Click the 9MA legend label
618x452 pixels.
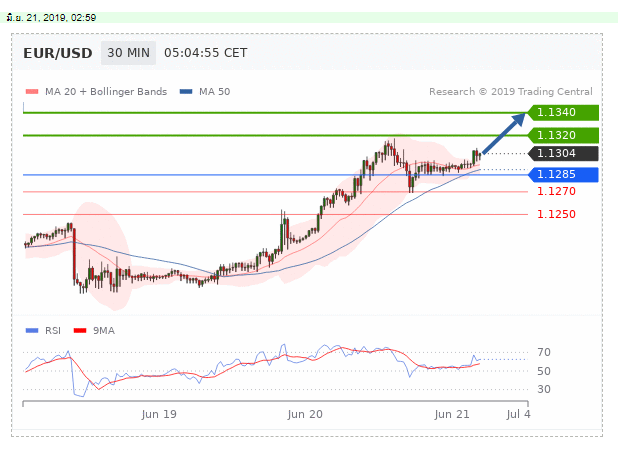(x=104, y=331)
